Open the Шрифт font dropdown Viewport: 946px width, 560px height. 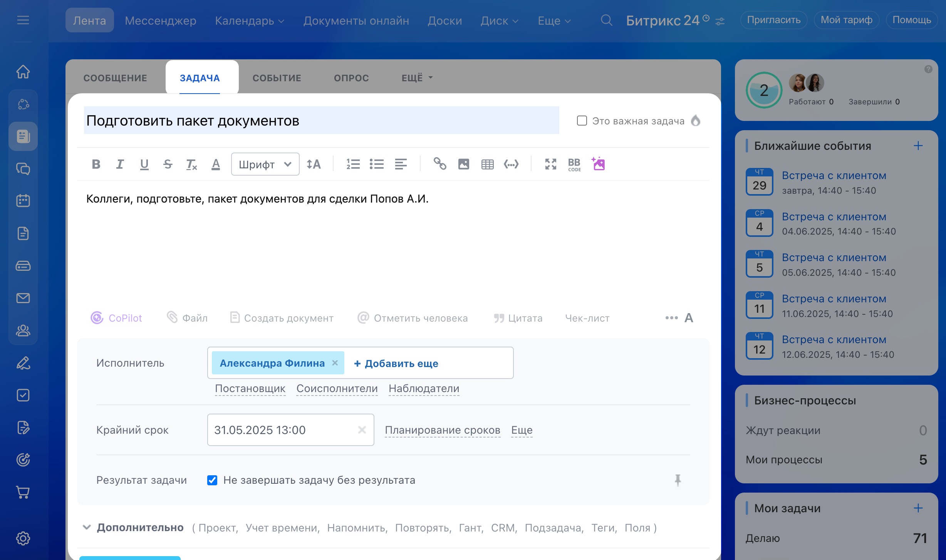coord(265,164)
